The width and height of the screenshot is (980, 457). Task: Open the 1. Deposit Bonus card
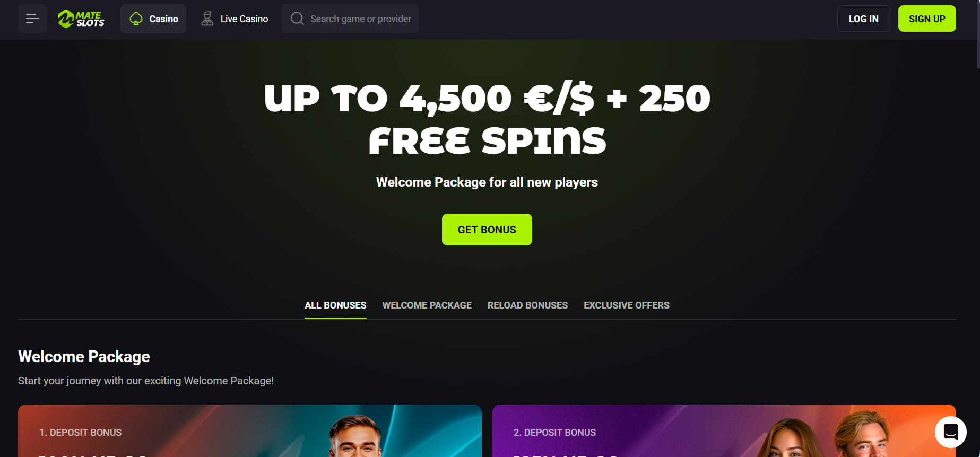coord(250,430)
